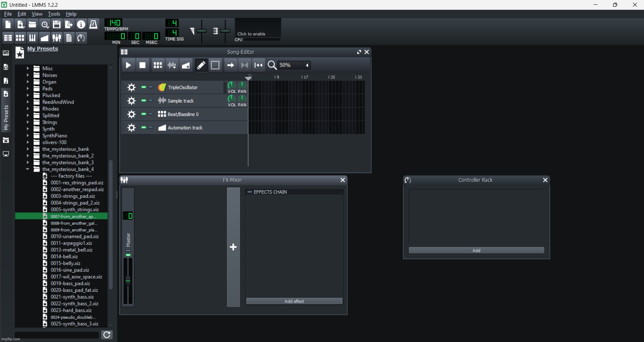
Task: Mute the TripleOscillator track
Action: (144, 87)
